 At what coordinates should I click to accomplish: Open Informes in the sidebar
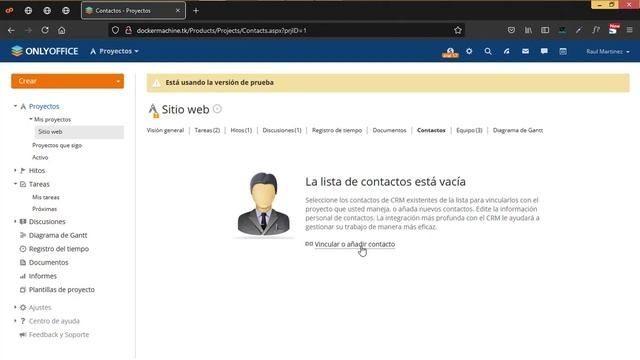click(x=42, y=276)
